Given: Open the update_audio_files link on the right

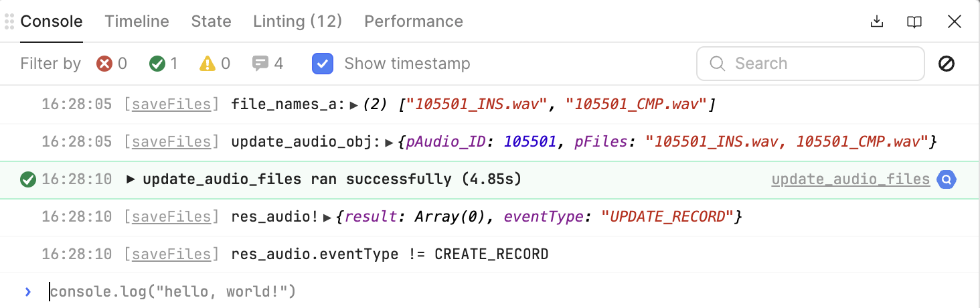Looking at the screenshot, I should [850, 179].
